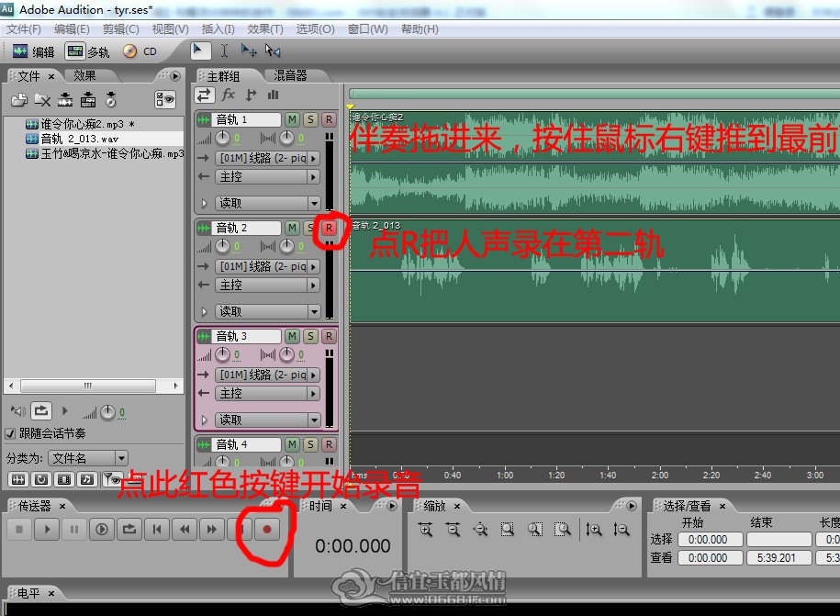
Task: Click the Stop button in transport
Action: pos(19,530)
